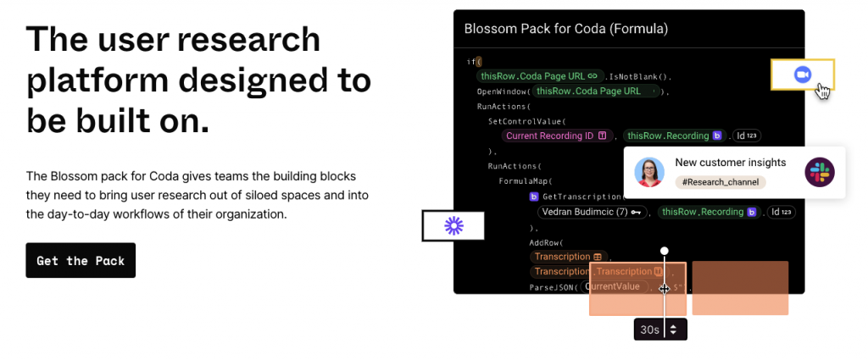Open the 30s duration stepper arrows

pyautogui.click(x=673, y=330)
